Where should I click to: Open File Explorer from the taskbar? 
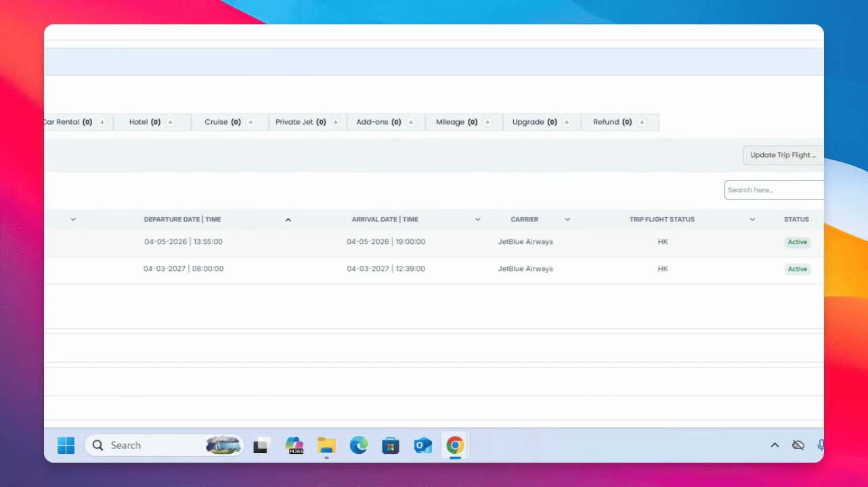click(x=326, y=445)
